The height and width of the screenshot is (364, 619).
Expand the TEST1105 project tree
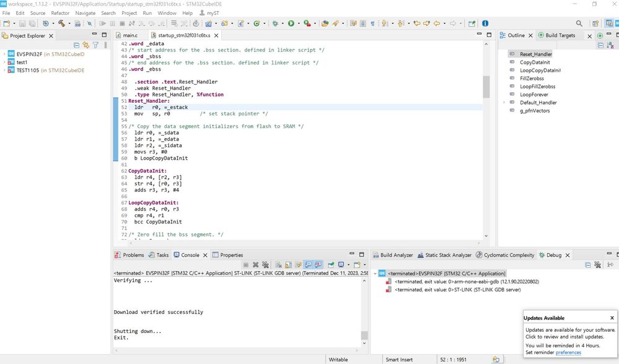pyautogui.click(x=4, y=70)
